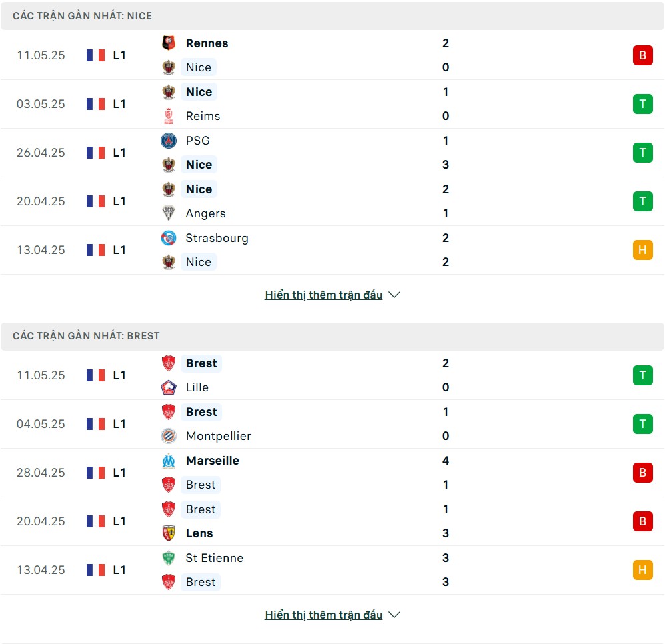The image size is (665, 644).
Task: Open 'Hiển thị thêm trận đấu' under Brest
Action: 323,615
